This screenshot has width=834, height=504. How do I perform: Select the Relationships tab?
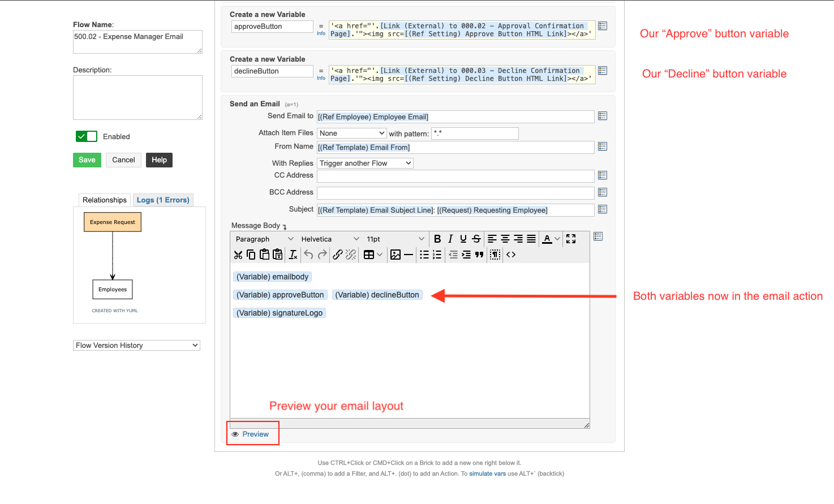[104, 200]
